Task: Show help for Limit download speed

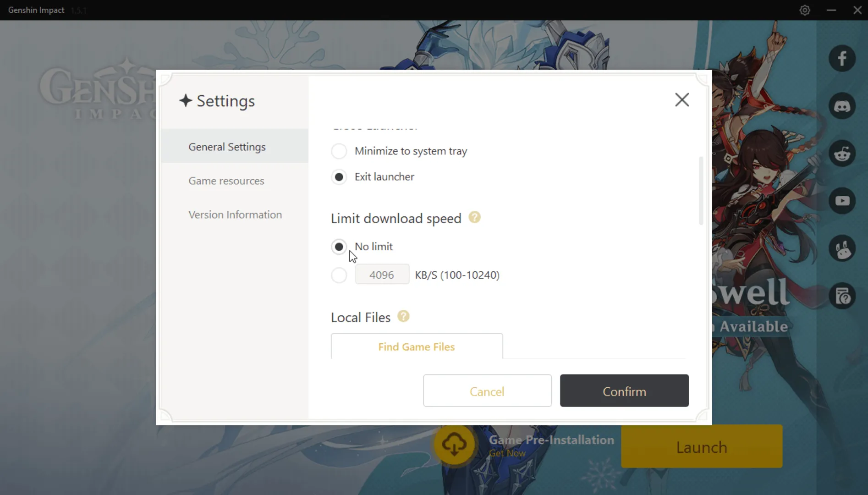Action: click(x=474, y=217)
